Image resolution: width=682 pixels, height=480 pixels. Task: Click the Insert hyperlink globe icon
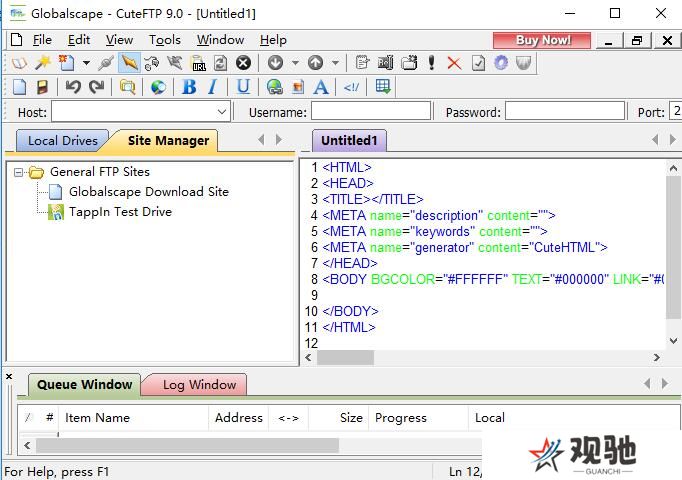pos(274,87)
